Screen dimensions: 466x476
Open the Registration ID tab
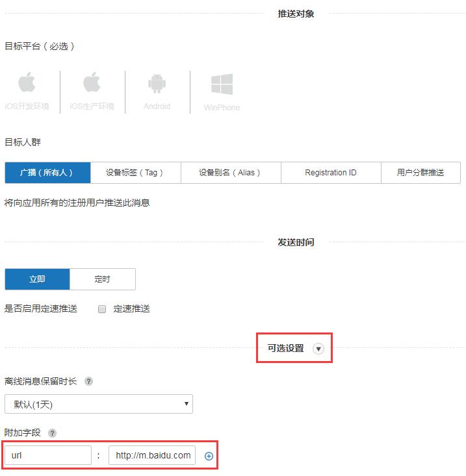(330, 173)
